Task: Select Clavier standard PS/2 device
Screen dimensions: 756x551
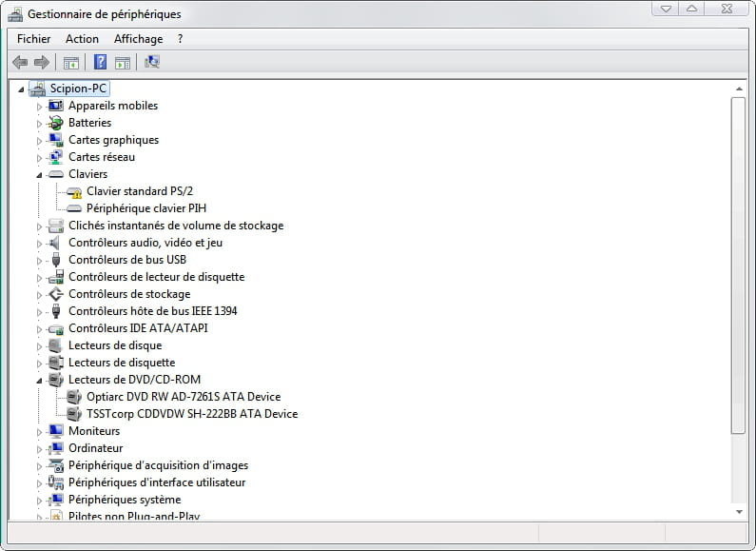Action: 139,191
